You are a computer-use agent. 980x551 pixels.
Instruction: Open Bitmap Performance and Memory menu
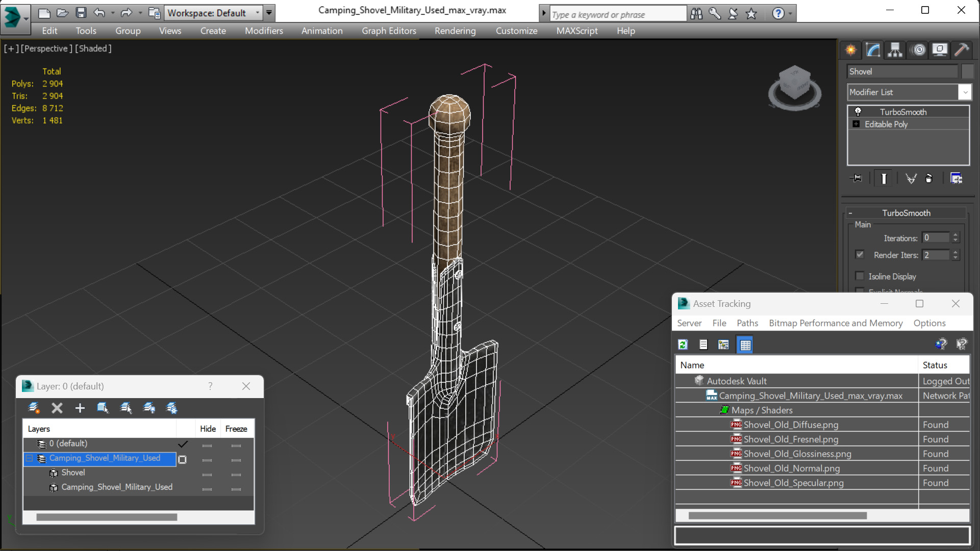click(836, 323)
